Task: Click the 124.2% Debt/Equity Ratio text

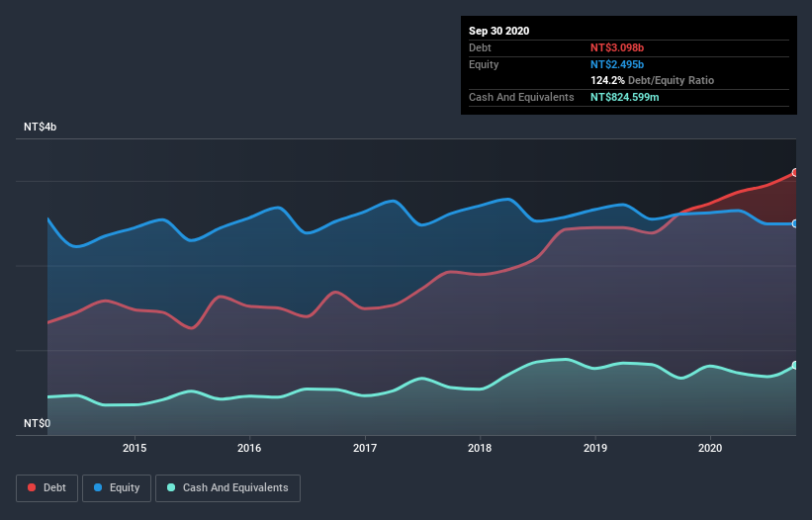Action: pos(653,80)
